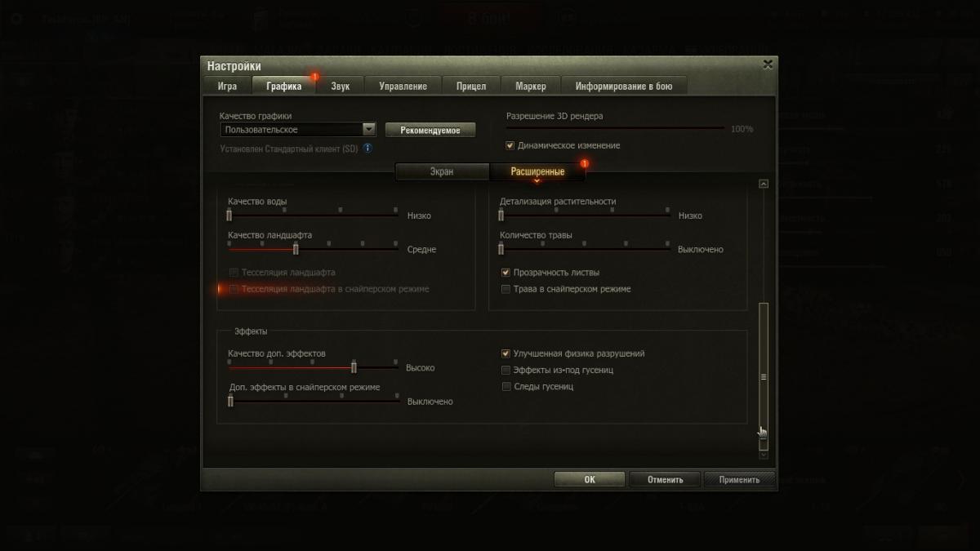Image resolution: width=980 pixels, height=551 pixels.
Task: Set the Качество воды slider handle
Action: point(229,216)
